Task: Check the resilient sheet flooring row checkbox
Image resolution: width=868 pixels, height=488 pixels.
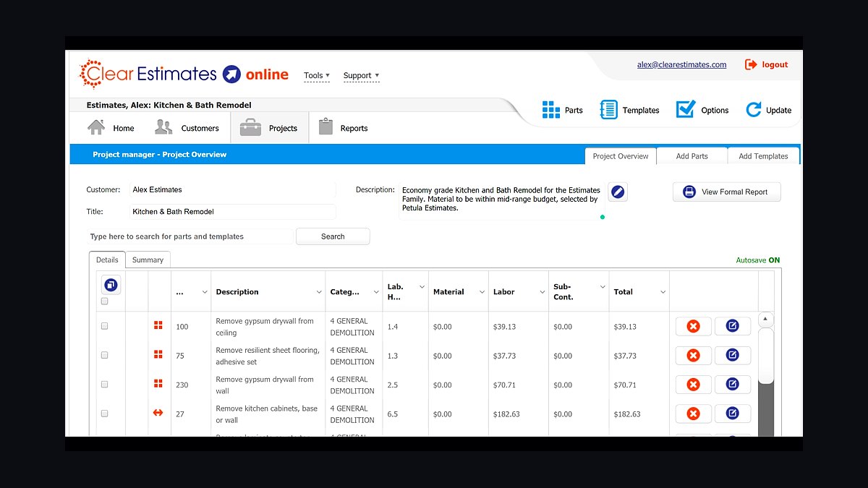Action: pos(105,355)
